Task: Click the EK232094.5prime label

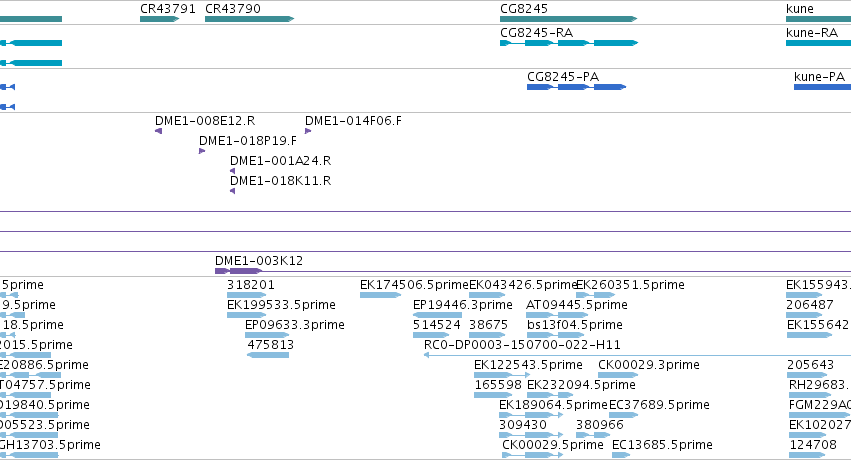Action: [581, 385]
